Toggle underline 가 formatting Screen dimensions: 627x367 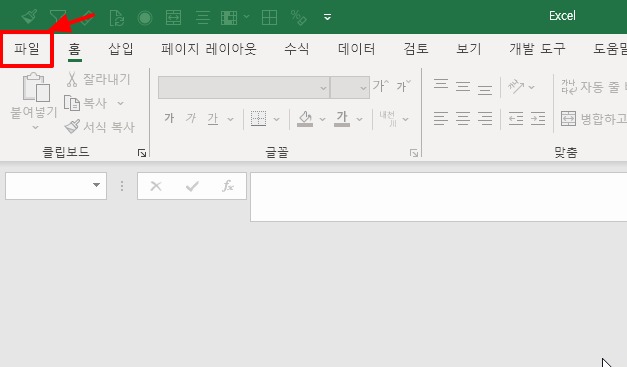213,119
